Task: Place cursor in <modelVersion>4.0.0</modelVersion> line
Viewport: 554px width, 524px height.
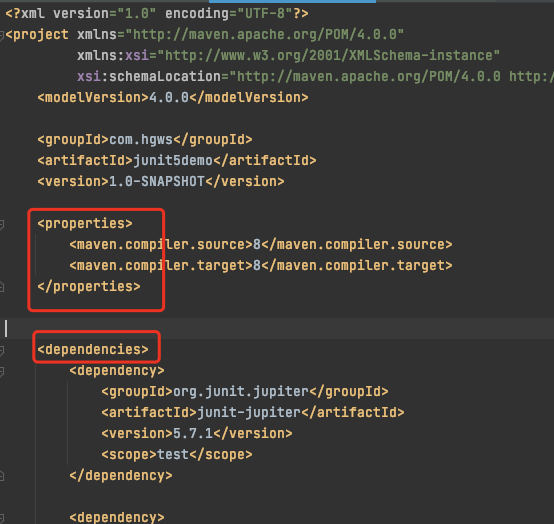Action: point(173,98)
